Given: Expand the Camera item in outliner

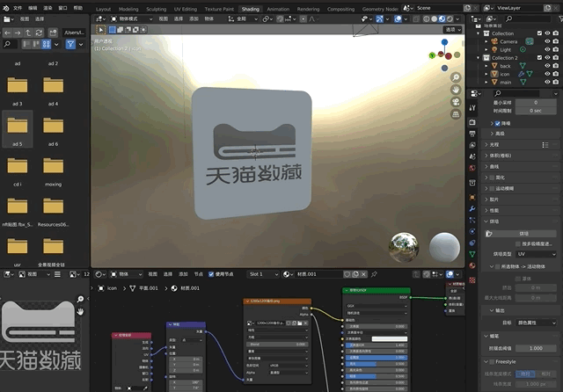Looking at the screenshot, I should [x=486, y=41].
